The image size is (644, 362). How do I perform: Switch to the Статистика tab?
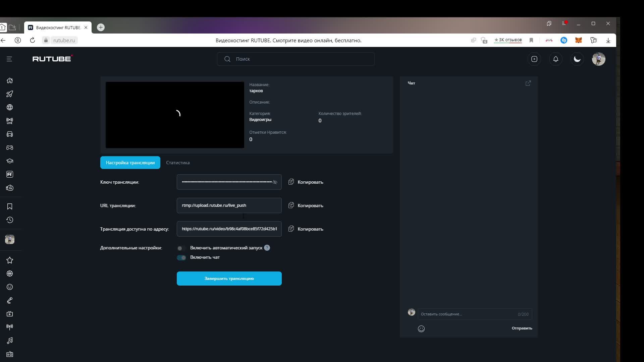pos(178,163)
